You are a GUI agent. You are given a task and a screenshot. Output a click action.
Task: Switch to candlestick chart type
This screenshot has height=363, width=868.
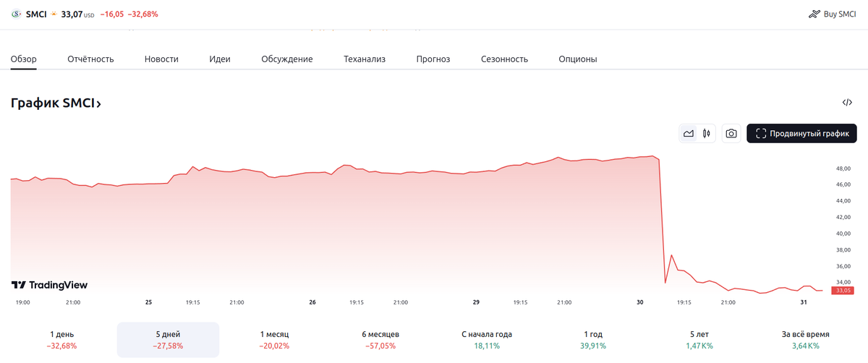coord(707,133)
